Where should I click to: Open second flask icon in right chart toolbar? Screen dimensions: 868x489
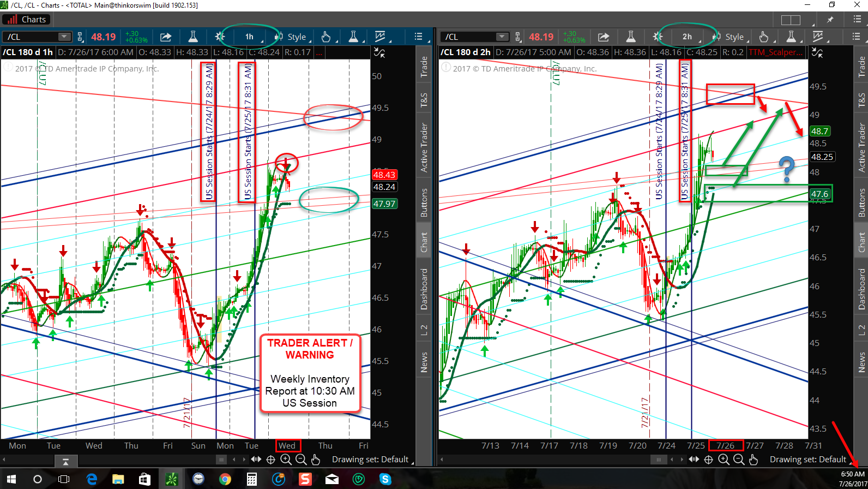click(791, 37)
